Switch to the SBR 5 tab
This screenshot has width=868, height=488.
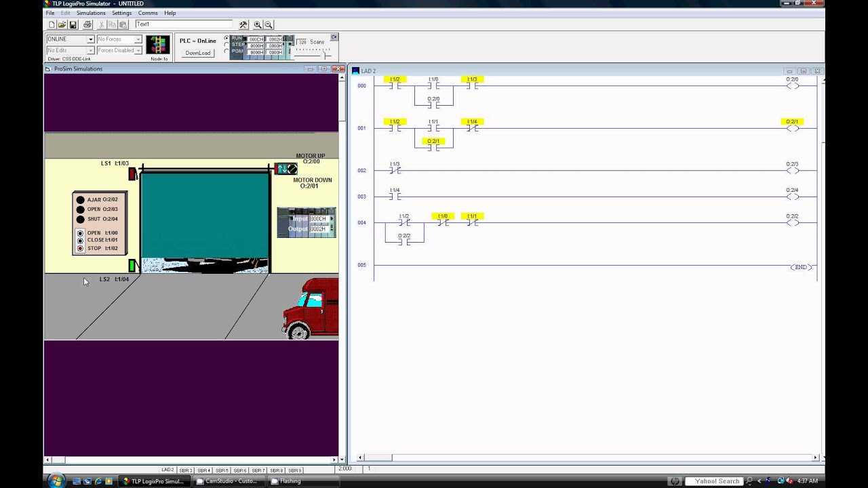pyautogui.click(x=222, y=470)
